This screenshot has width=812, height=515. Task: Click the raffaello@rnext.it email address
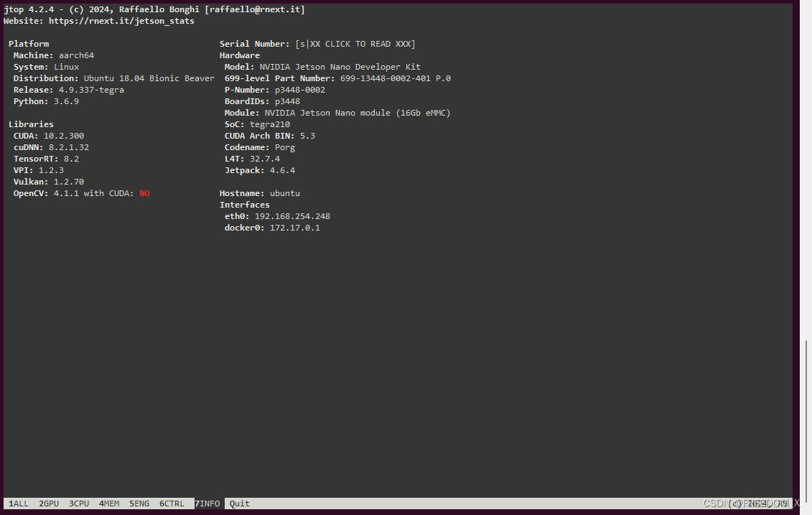[255, 9]
